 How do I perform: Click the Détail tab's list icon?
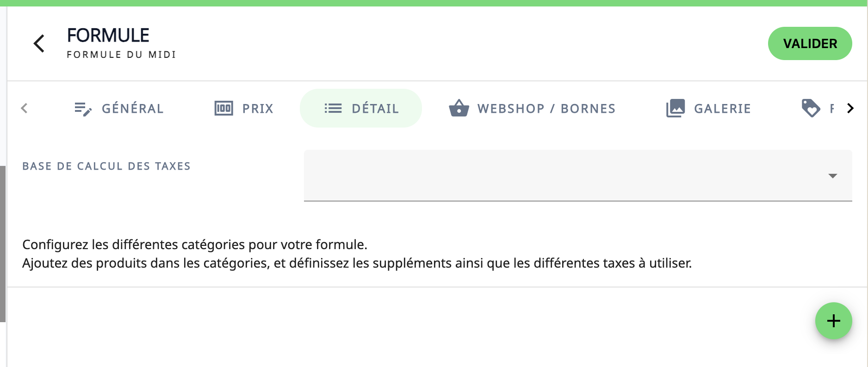[x=333, y=109]
